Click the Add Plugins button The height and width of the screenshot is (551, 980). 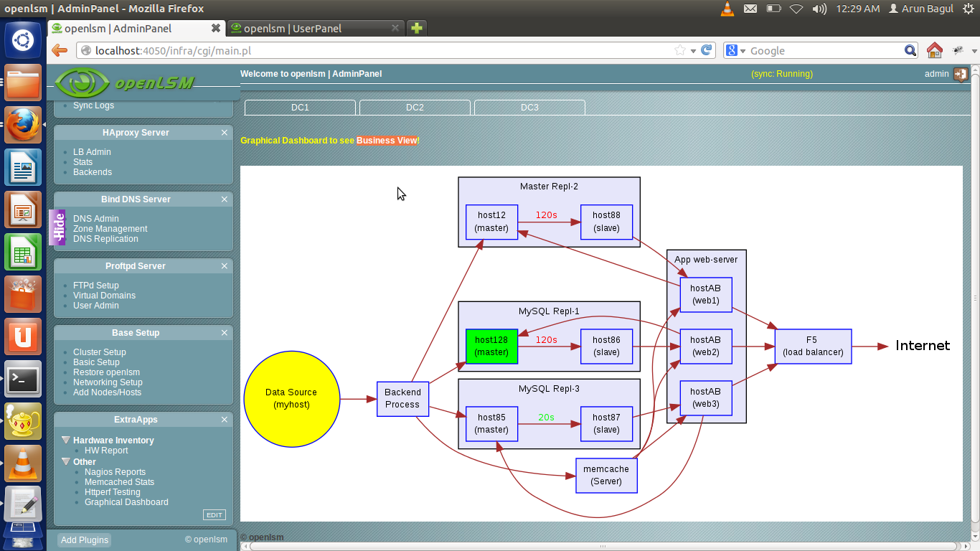(85, 540)
